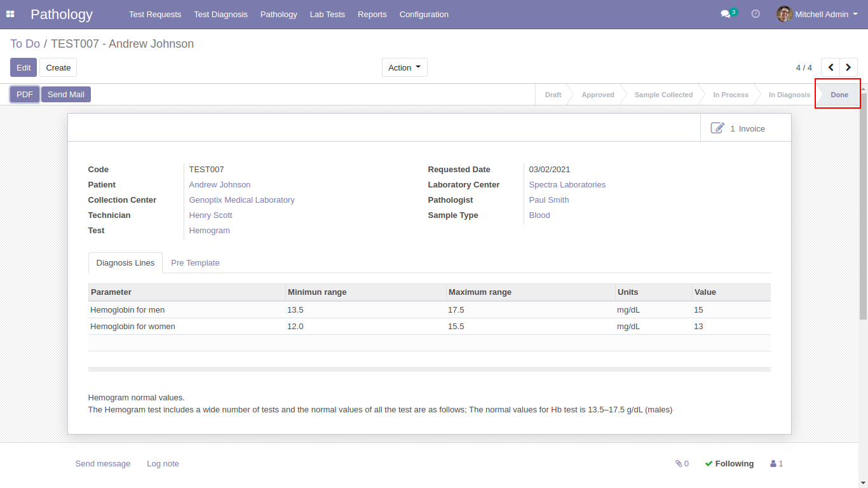Click the activities clock icon
868x488 pixels.
point(756,14)
